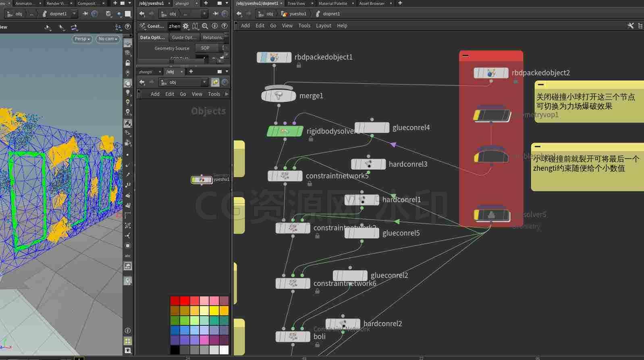Select the merge1 node
The width and height of the screenshot is (644, 360).
tap(278, 96)
